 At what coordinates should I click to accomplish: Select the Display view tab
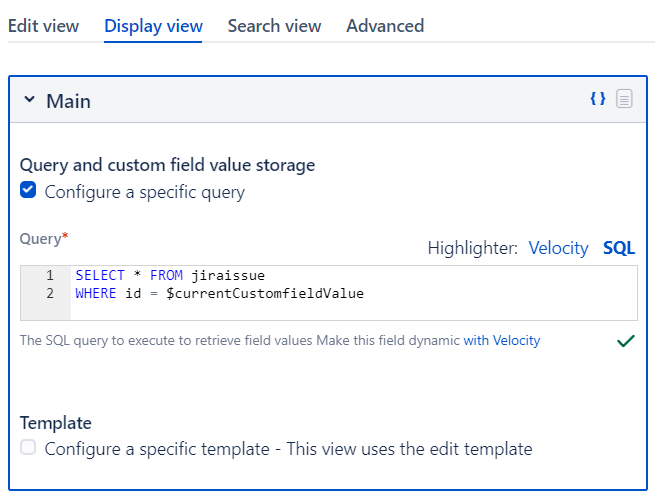tap(153, 26)
